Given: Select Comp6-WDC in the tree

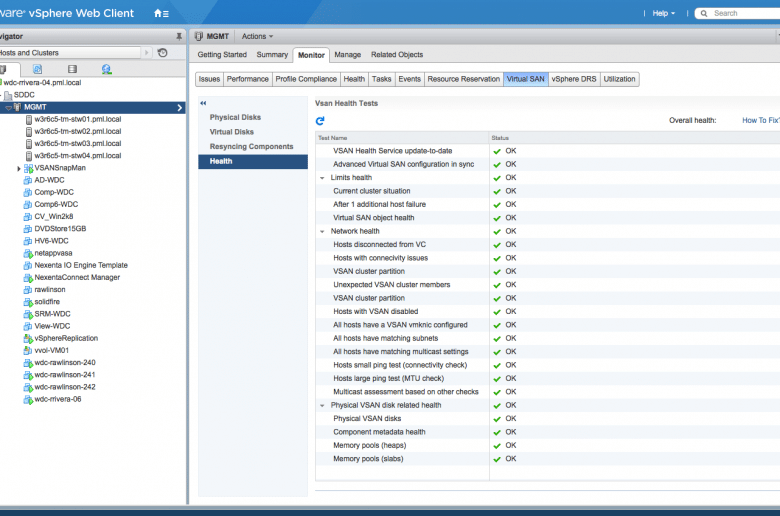Looking at the screenshot, I should 56,205.
